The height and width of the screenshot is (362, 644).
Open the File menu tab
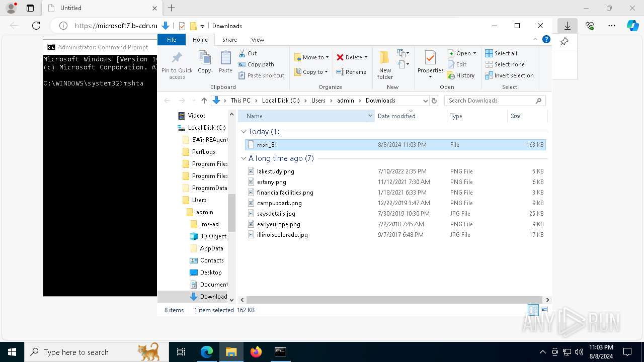coord(172,40)
